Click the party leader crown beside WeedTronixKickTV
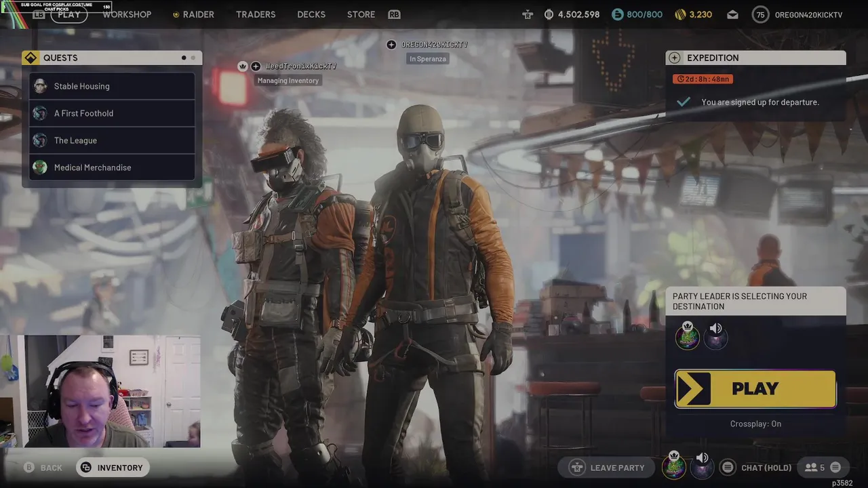Image resolution: width=868 pixels, height=488 pixels. (243, 66)
